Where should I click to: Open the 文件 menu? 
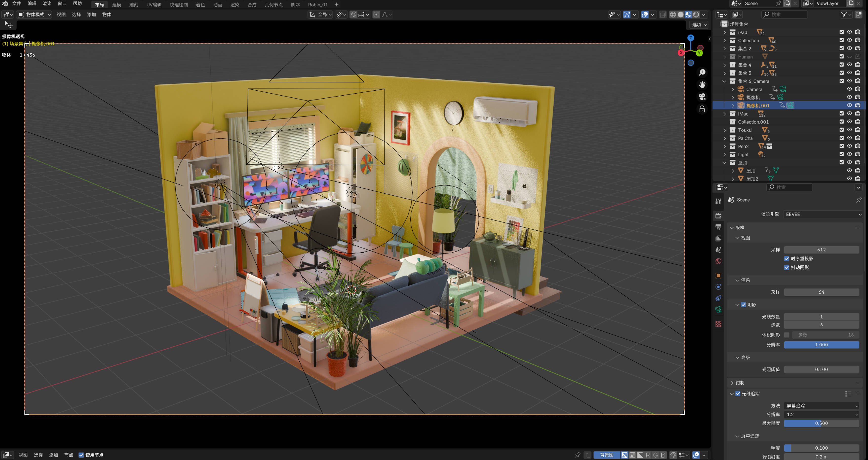point(17,4)
